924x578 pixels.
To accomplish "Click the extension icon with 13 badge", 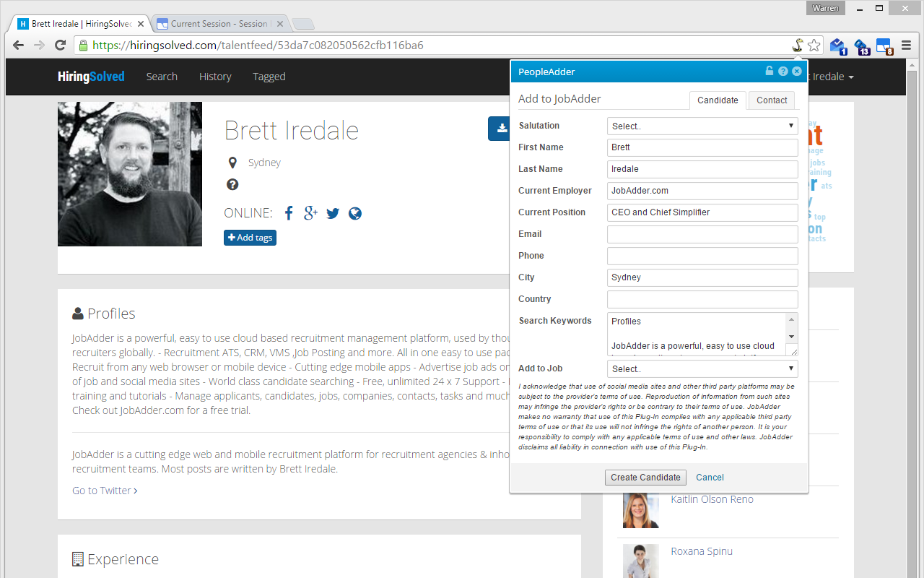I will [x=861, y=46].
